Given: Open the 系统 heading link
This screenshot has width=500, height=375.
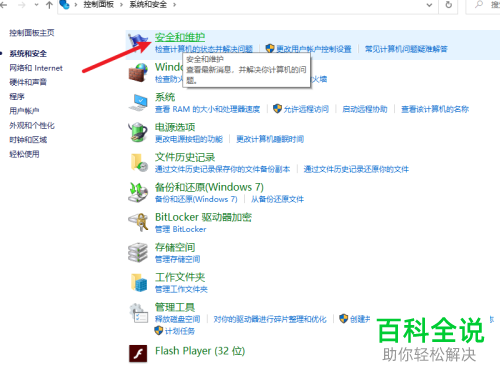Looking at the screenshot, I should [165, 97].
